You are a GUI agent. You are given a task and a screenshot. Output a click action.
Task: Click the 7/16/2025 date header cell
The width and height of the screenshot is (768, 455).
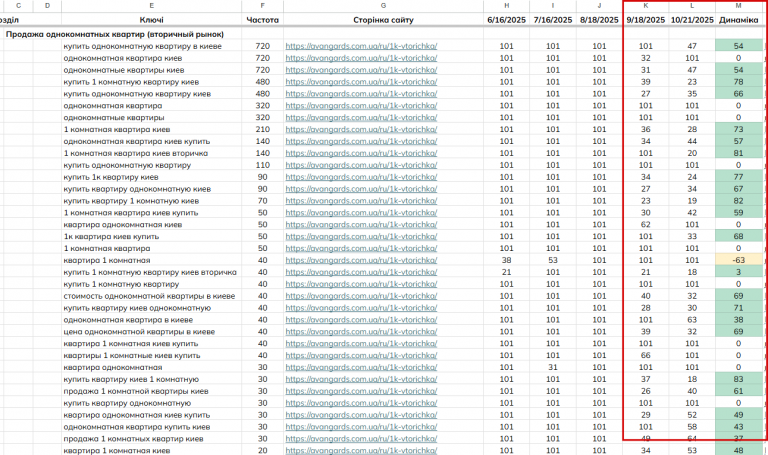[x=552, y=20]
